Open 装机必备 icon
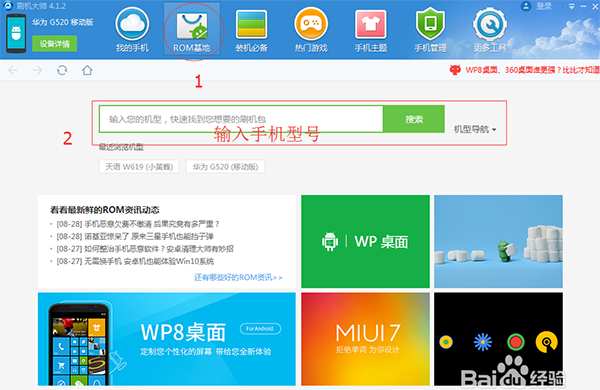 pyautogui.click(x=251, y=24)
